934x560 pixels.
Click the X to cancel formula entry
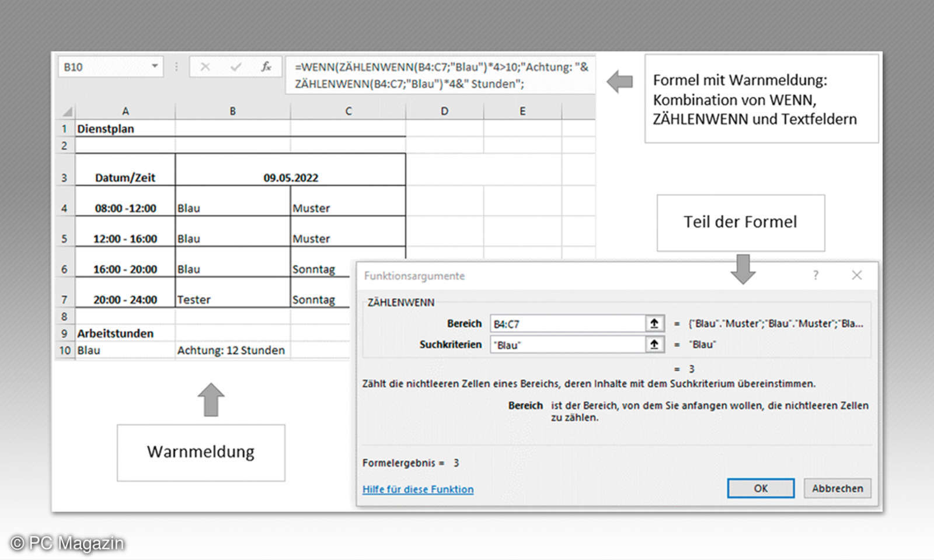(205, 67)
